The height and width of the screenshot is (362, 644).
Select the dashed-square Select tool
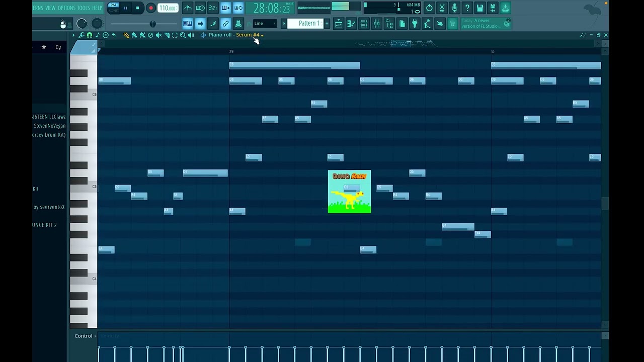175,35
